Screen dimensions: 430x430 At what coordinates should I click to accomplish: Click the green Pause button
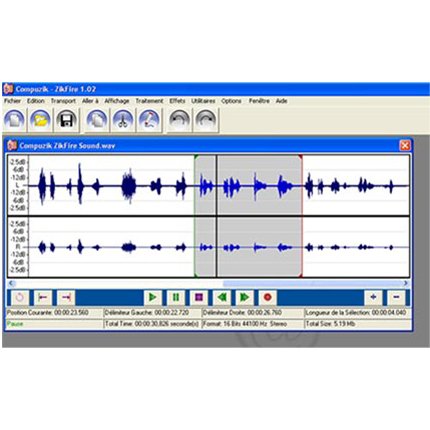pyautogui.click(x=176, y=297)
